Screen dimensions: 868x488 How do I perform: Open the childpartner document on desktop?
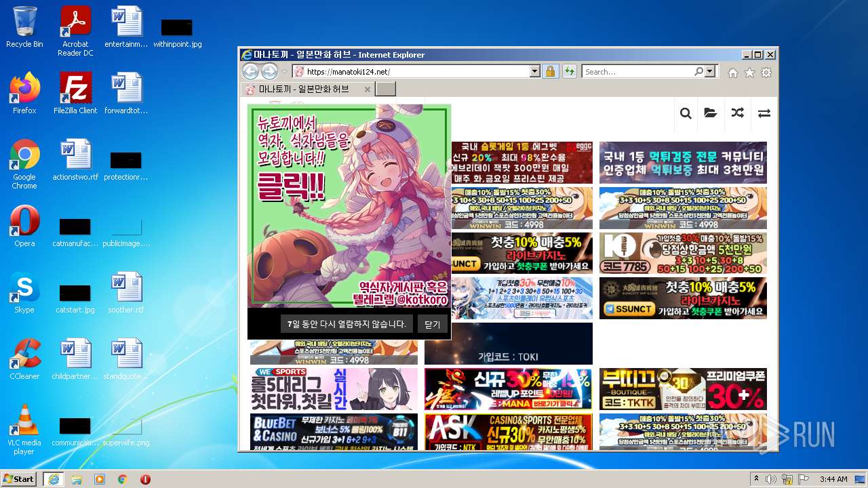click(75, 359)
